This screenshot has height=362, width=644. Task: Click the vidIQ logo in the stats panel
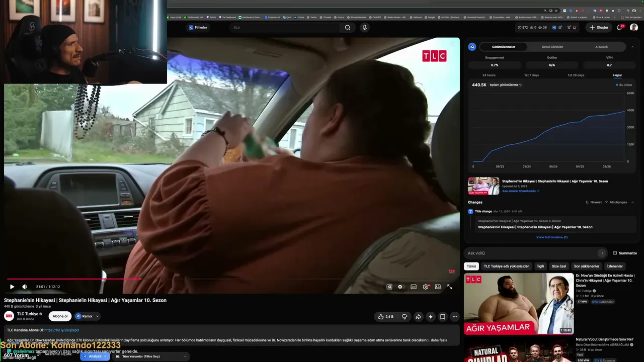pos(472,47)
